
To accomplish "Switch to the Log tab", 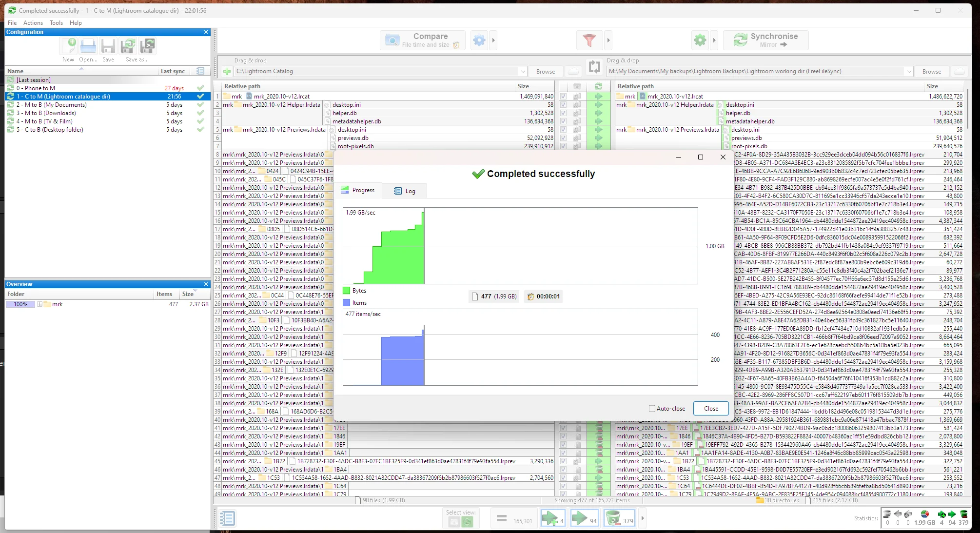I will (405, 191).
